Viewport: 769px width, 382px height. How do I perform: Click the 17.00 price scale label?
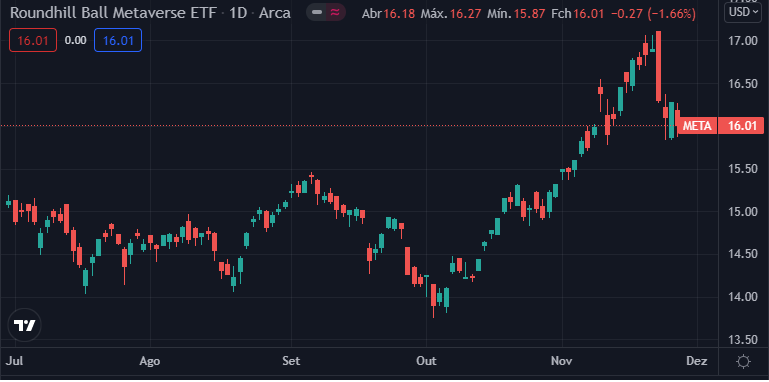click(x=743, y=41)
